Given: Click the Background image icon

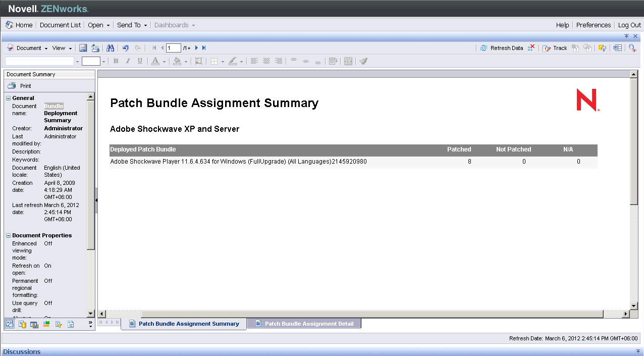Looking at the screenshot, I should tap(199, 61).
